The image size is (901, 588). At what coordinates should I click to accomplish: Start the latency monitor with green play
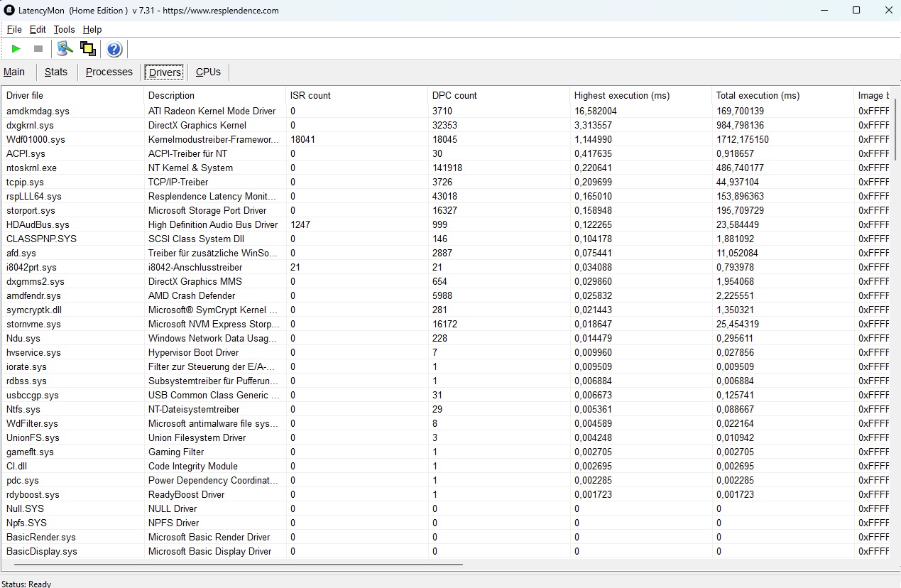click(16, 49)
